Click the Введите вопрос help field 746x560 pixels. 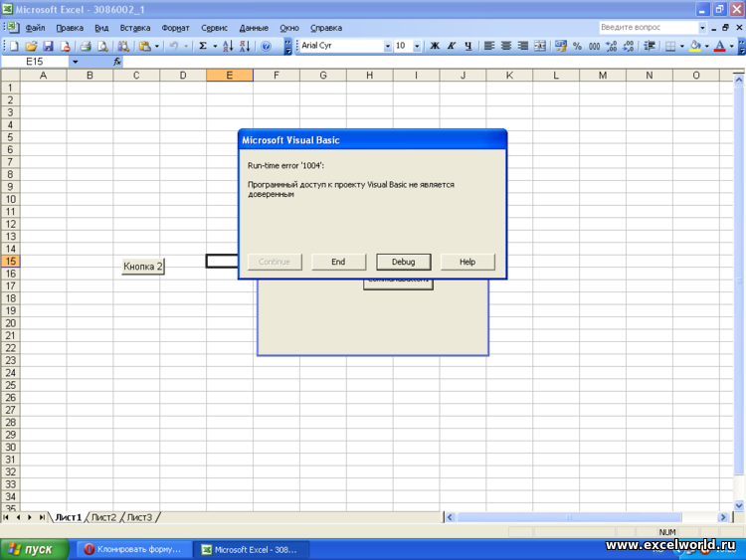(x=648, y=28)
